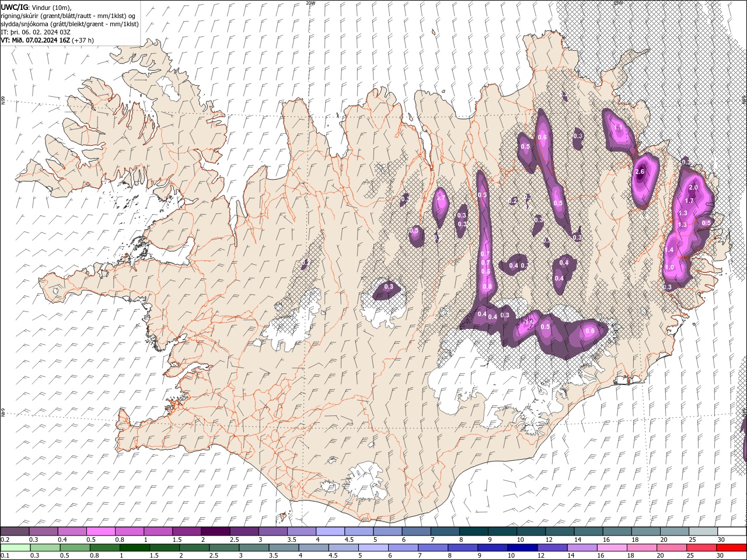
Task: Click the periwinkle 4–4.5 swatch in upper legend row
Action: pos(330,531)
